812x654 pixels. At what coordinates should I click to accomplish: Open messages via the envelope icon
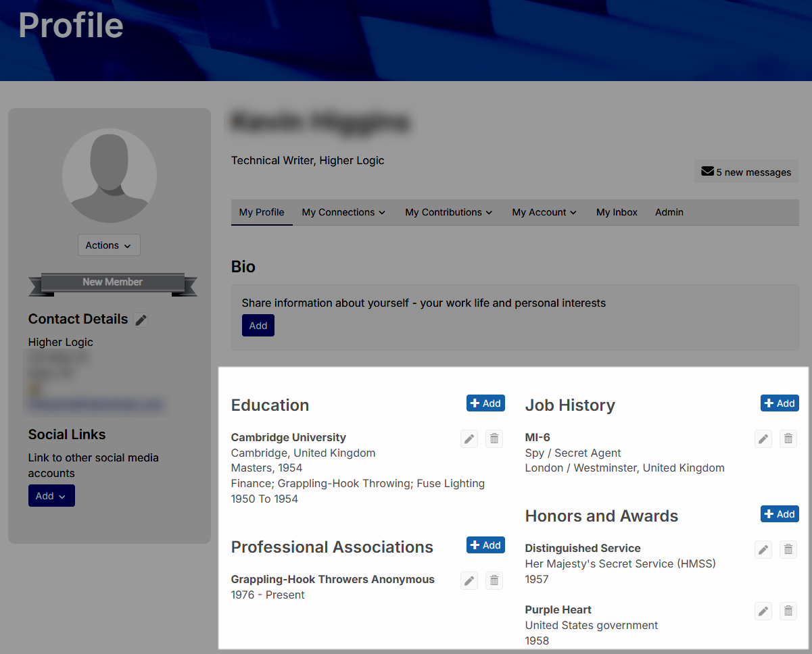click(x=707, y=171)
